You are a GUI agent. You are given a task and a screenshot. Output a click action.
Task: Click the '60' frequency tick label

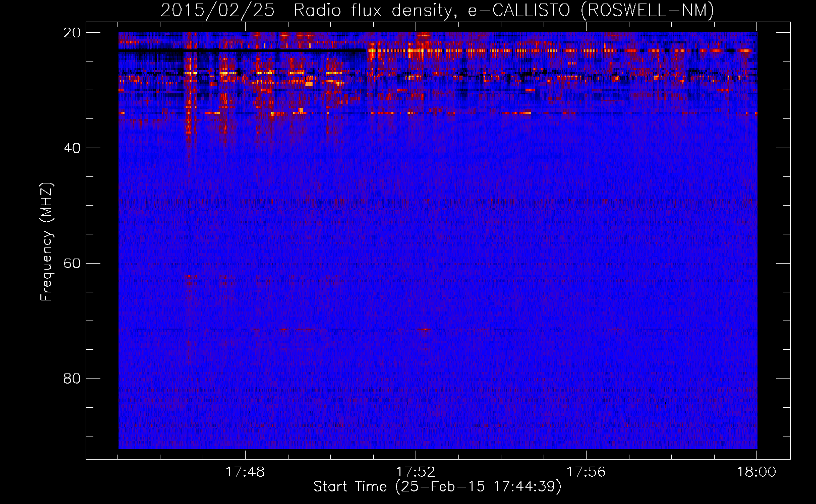tap(72, 264)
